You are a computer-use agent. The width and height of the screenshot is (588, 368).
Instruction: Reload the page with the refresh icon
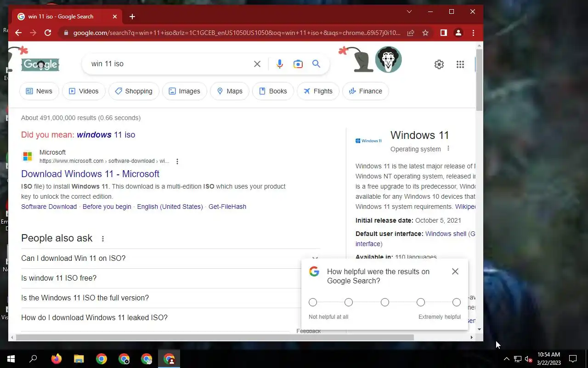tap(48, 33)
